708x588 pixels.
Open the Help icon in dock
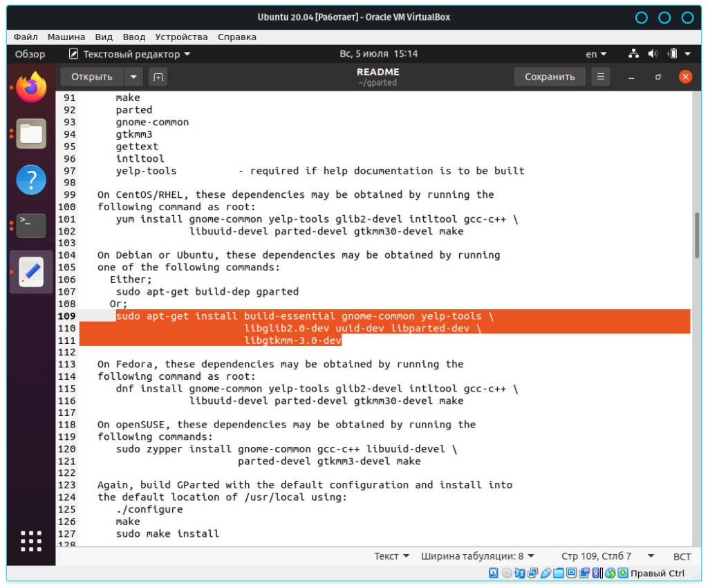(31, 180)
